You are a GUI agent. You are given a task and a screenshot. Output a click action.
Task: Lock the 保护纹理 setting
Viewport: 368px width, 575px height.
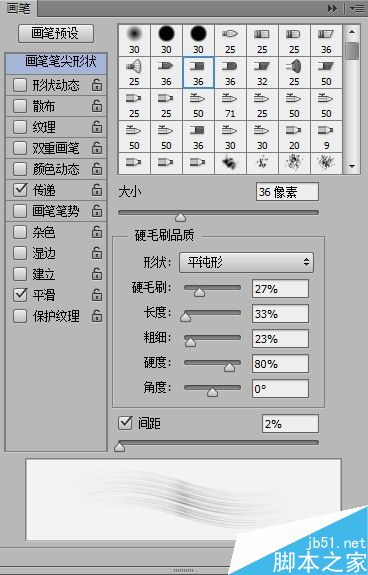(97, 316)
